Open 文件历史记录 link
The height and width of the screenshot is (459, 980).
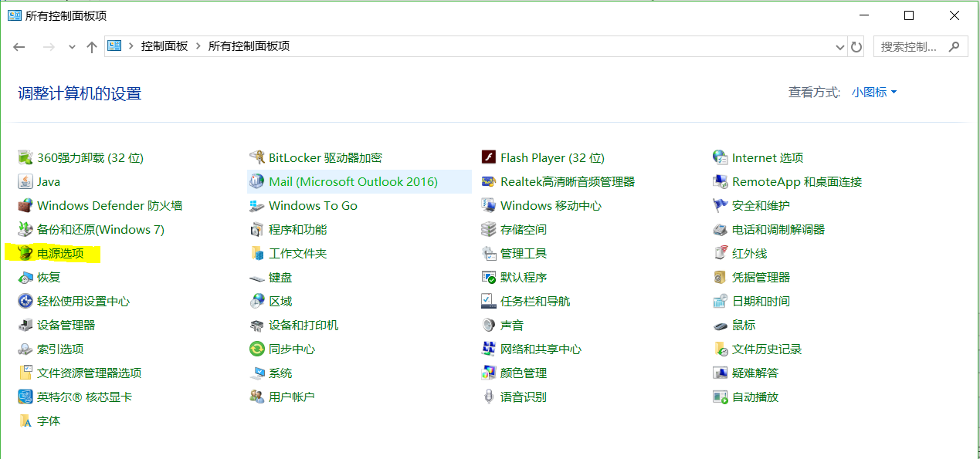pos(767,349)
